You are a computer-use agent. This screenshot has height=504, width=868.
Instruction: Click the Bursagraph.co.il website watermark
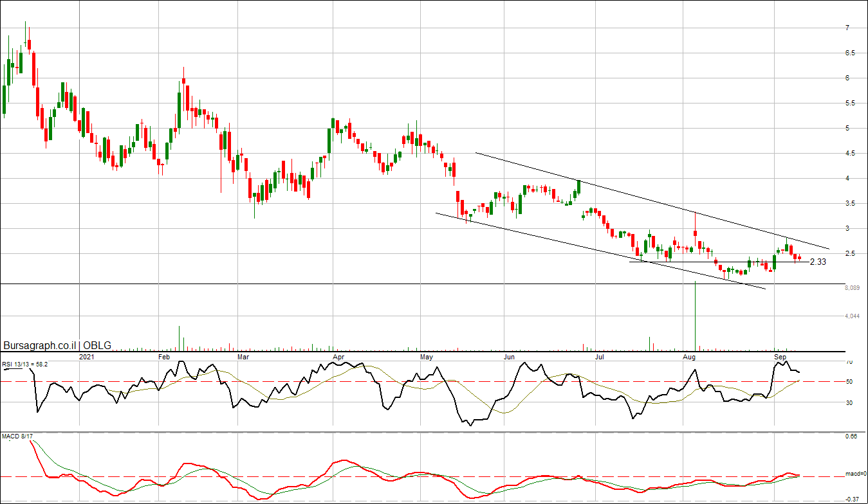[40, 346]
